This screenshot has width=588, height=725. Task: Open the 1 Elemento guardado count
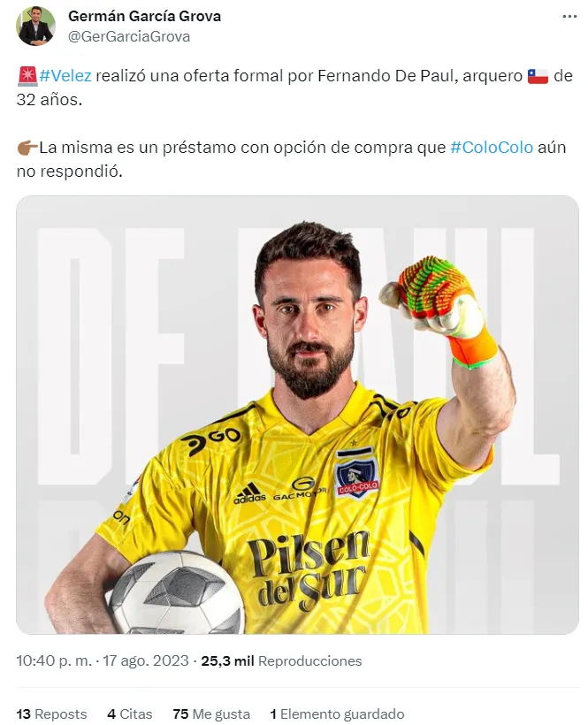pyautogui.click(x=337, y=714)
